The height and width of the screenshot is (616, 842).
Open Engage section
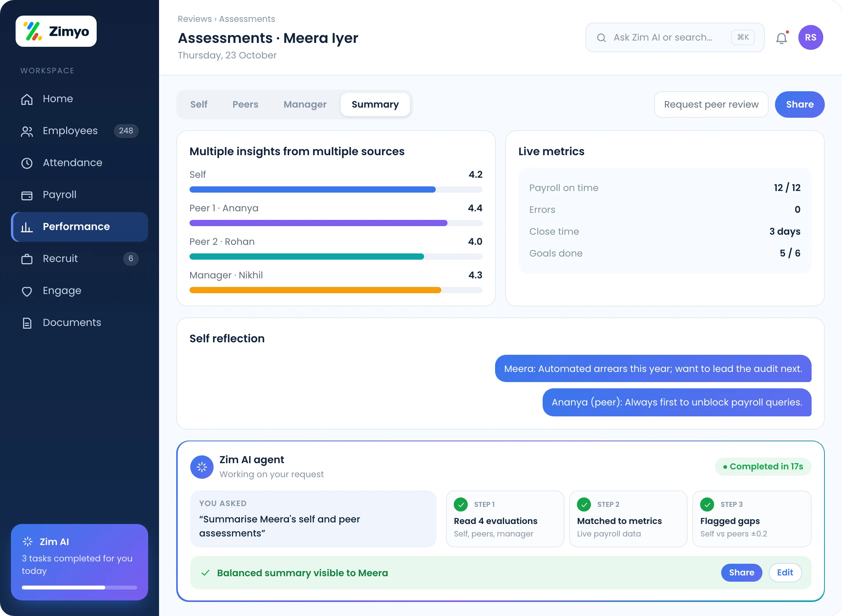click(x=80, y=291)
